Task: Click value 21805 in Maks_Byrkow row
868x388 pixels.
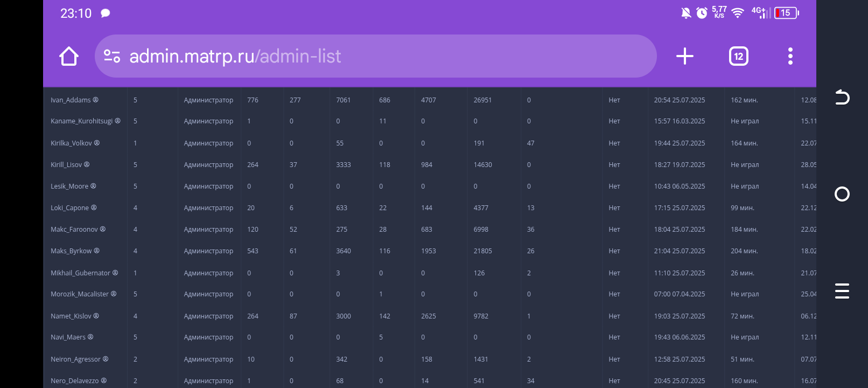Action: point(483,251)
